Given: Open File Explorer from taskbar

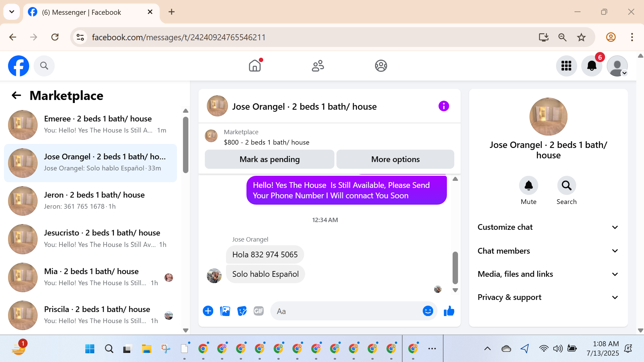Looking at the screenshot, I should click(146, 349).
